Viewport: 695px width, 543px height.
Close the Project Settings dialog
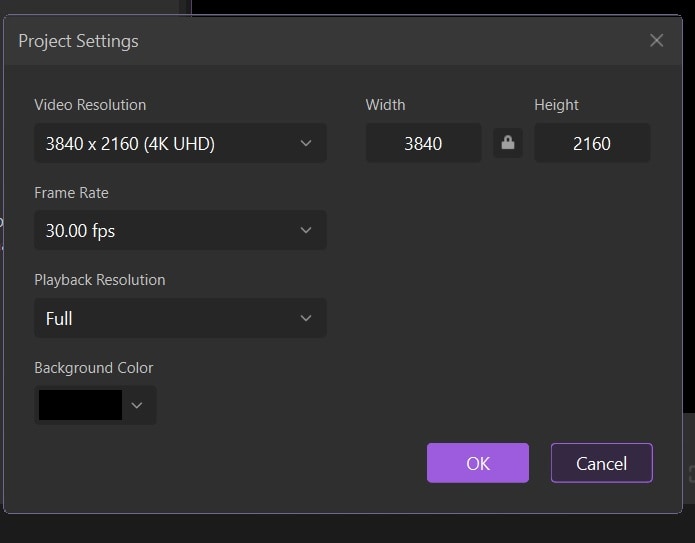pyautogui.click(x=656, y=40)
